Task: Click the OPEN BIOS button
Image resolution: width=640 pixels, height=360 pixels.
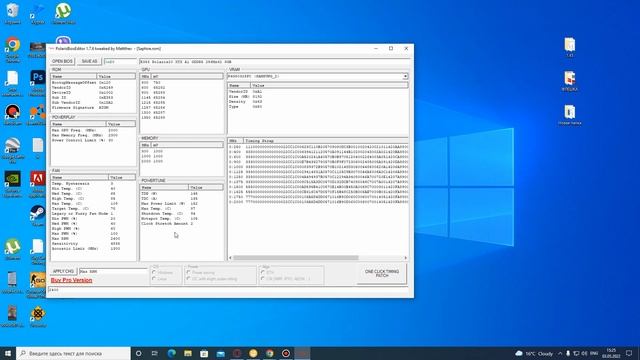Action: (62, 61)
